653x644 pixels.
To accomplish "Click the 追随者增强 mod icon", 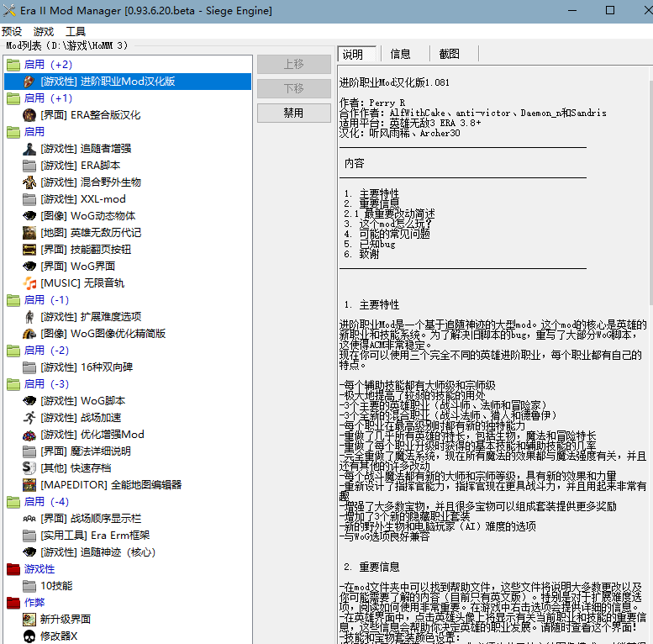I will point(29,149).
